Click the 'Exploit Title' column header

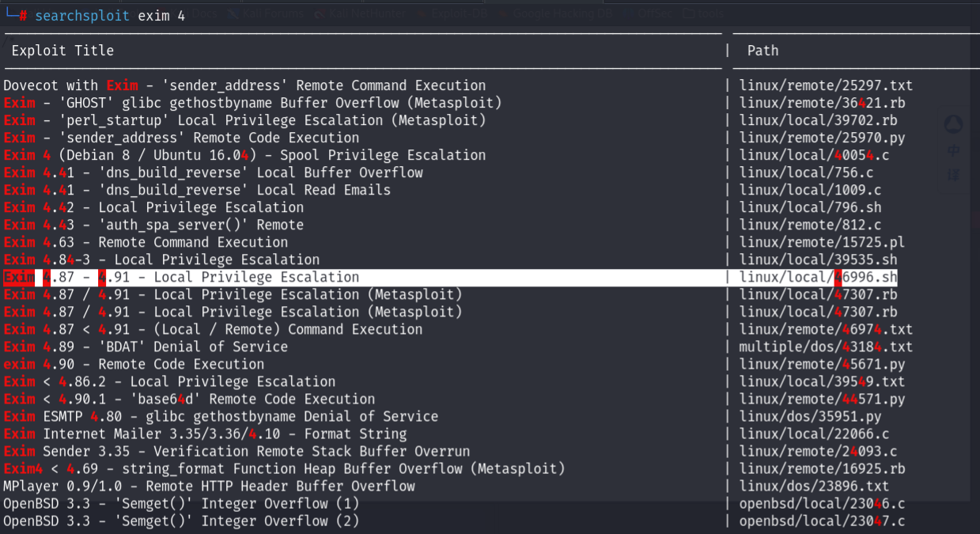click(x=62, y=51)
